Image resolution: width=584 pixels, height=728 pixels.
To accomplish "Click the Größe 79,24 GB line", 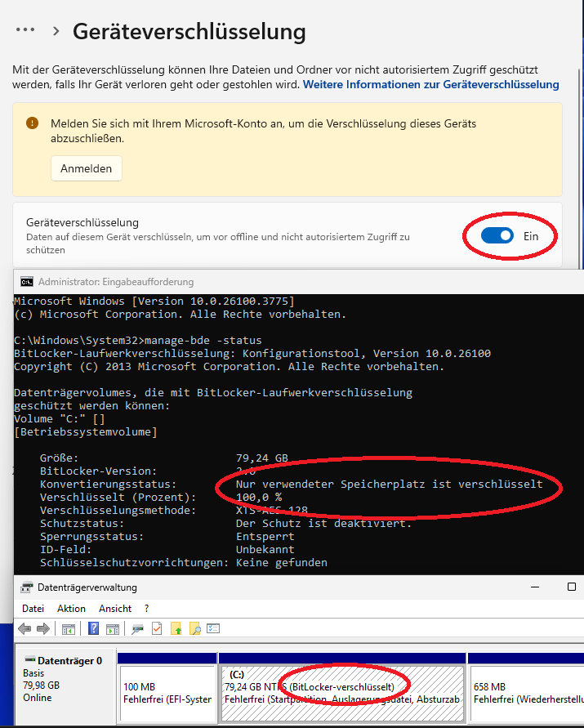I will 164,458.
